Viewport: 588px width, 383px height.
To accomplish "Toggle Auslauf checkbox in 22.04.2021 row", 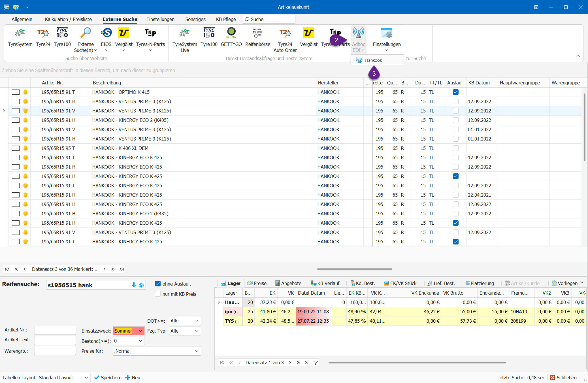I will (x=455, y=195).
